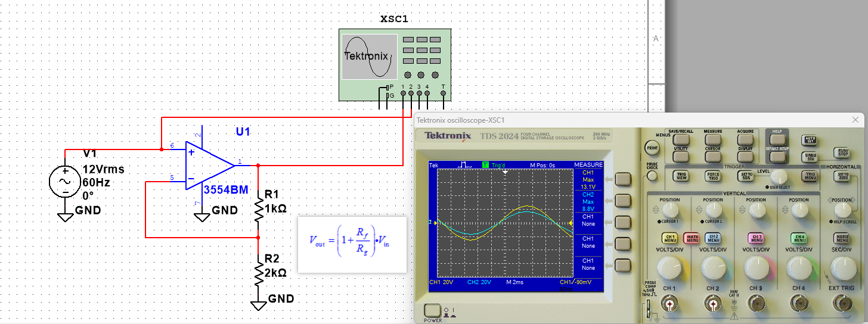Click the AUTO SET button
The width and height of the screenshot is (868, 324).
click(810, 140)
